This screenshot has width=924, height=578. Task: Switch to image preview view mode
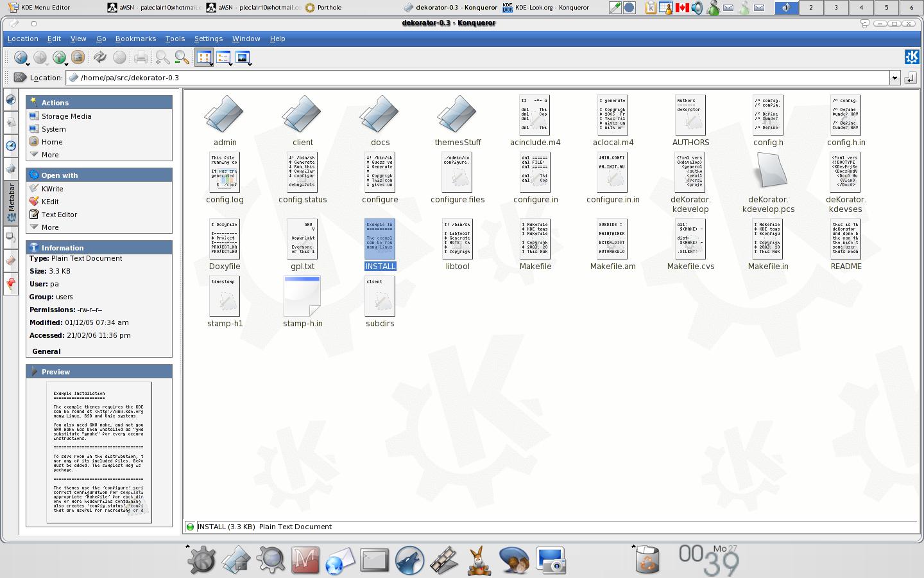point(242,57)
